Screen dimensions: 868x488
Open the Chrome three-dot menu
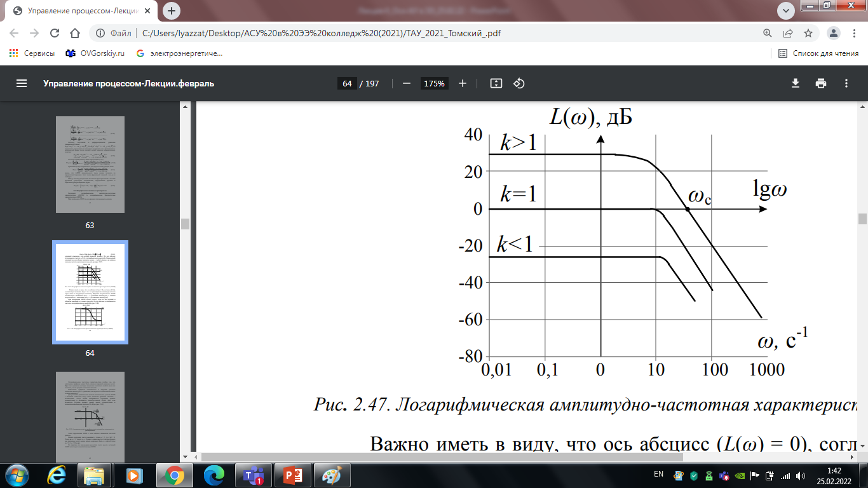point(855,33)
